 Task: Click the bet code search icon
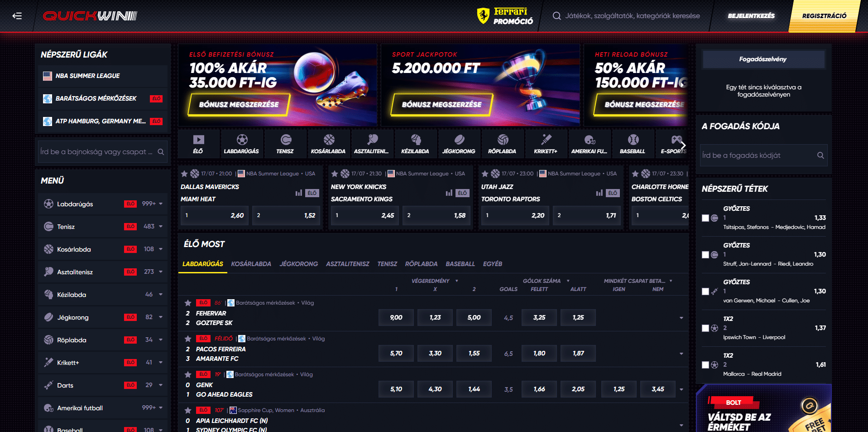coord(820,155)
